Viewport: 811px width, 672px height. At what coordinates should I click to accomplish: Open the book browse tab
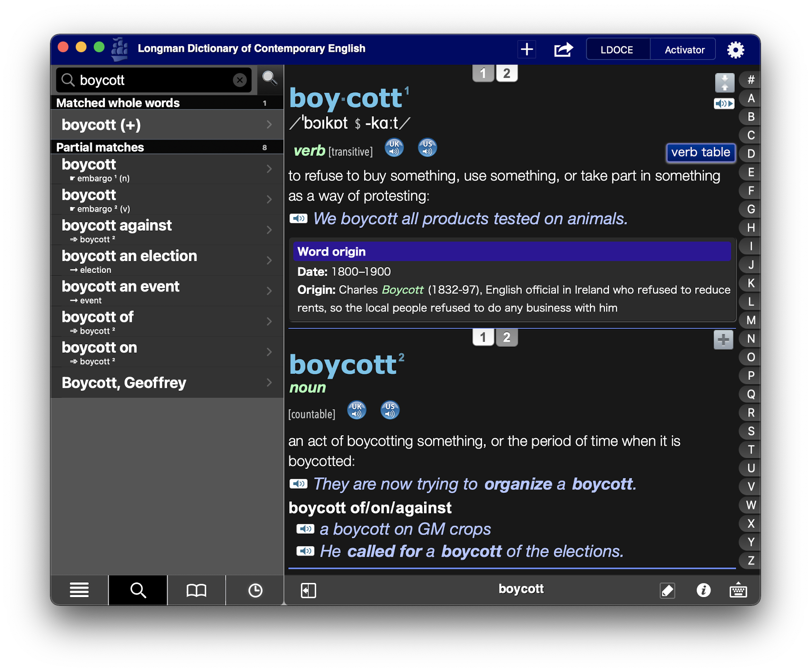pos(196,590)
